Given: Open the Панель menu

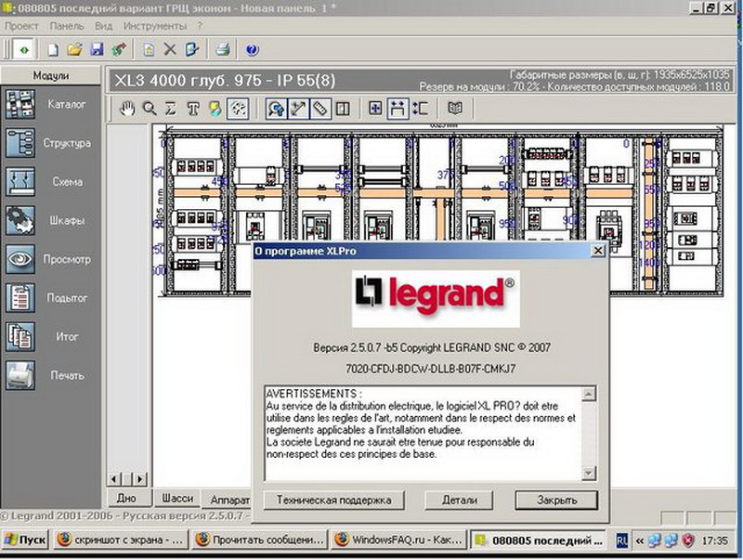Looking at the screenshot, I should (66, 26).
